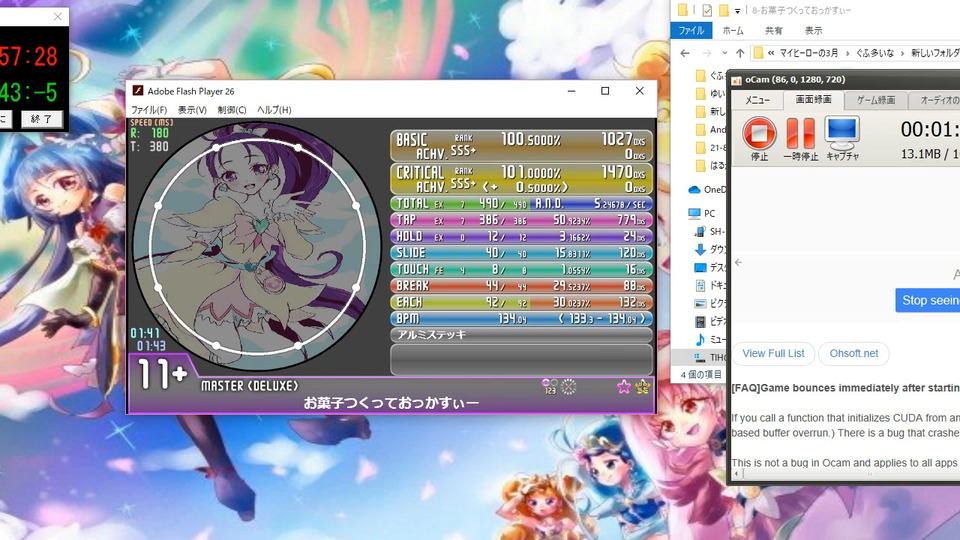This screenshot has height=540, width=960.
Task: Click the 21-8 folder in Explorer sidebar
Action: 710,148
